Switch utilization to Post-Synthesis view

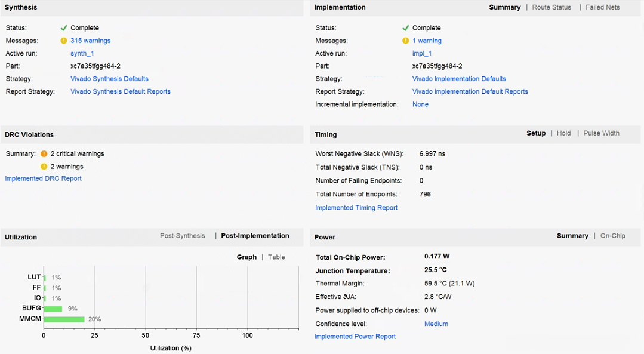click(x=182, y=236)
